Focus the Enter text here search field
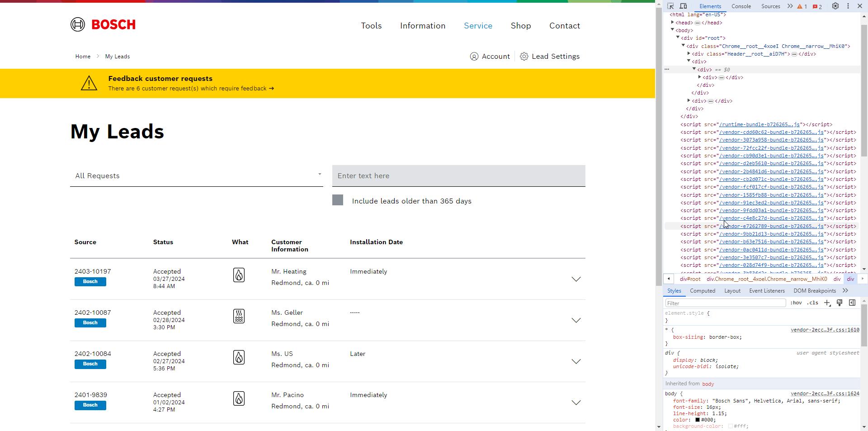This screenshot has width=868, height=431. coord(458,176)
